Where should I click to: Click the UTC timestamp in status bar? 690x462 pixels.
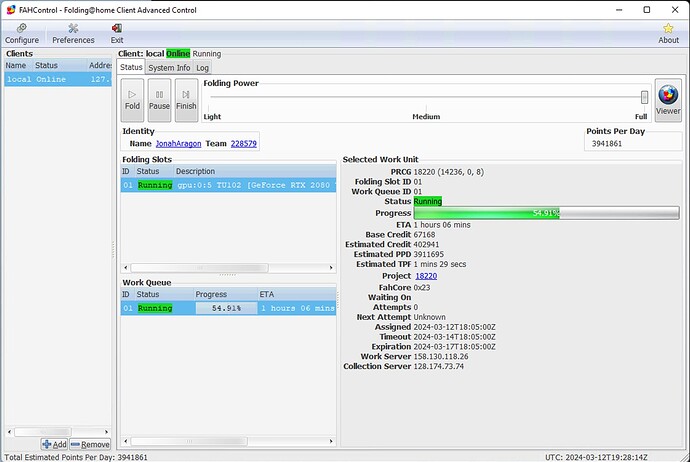point(596,457)
